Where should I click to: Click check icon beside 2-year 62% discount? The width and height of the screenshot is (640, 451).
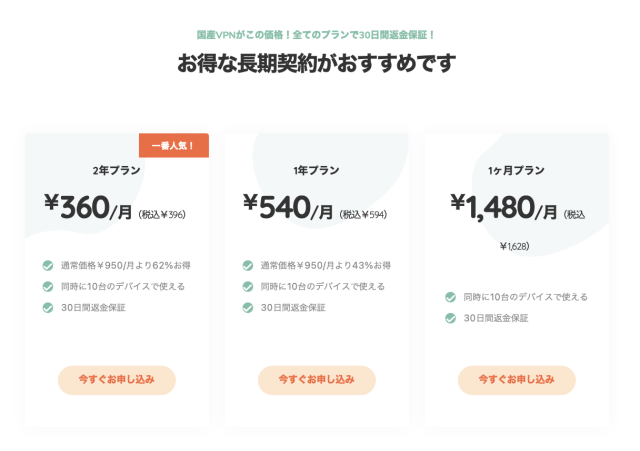coord(48,266)
